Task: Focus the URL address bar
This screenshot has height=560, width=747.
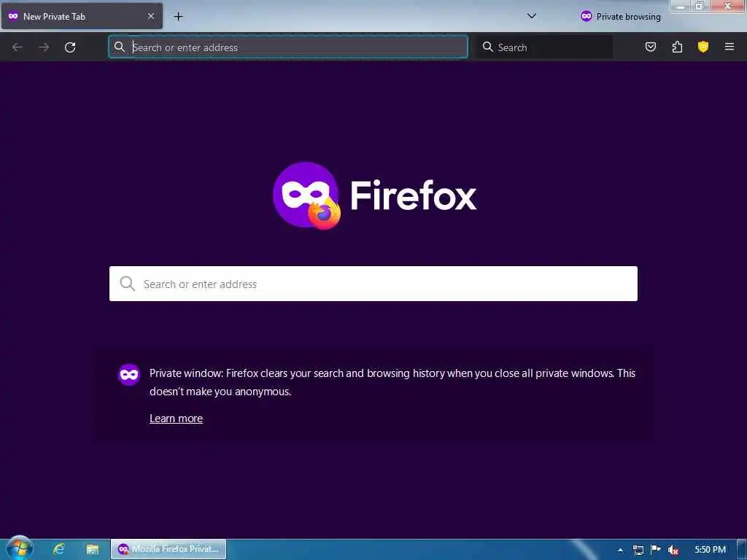Action: [x=288, y=47]
